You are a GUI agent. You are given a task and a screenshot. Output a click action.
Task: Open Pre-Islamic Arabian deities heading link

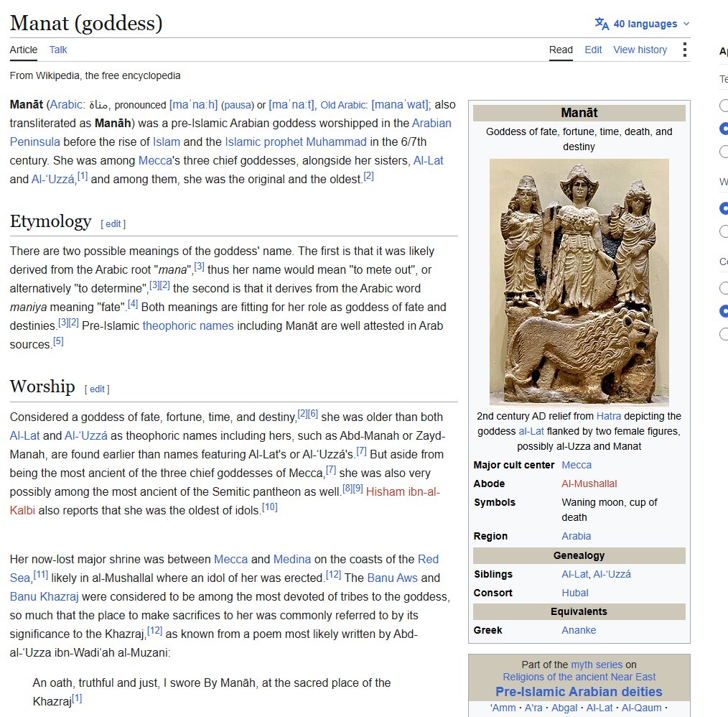(x=579, y=692)
